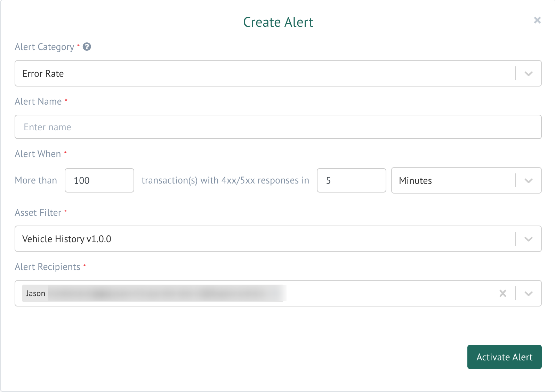Expand the Alert Category chevron arrow
The height and width of the screenshot is (392, 555).
[528, 74]
